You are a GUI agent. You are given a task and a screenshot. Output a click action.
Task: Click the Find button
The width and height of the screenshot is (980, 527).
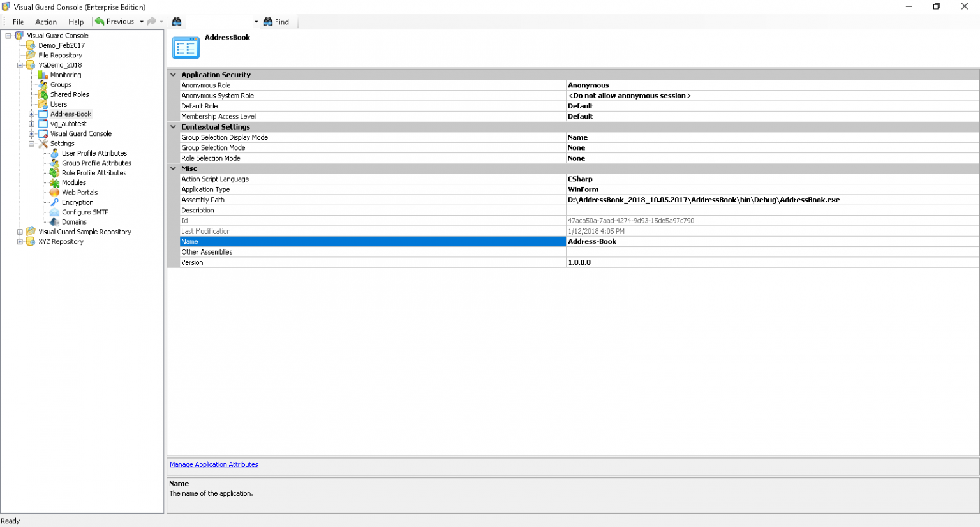(x=276, y=22)
